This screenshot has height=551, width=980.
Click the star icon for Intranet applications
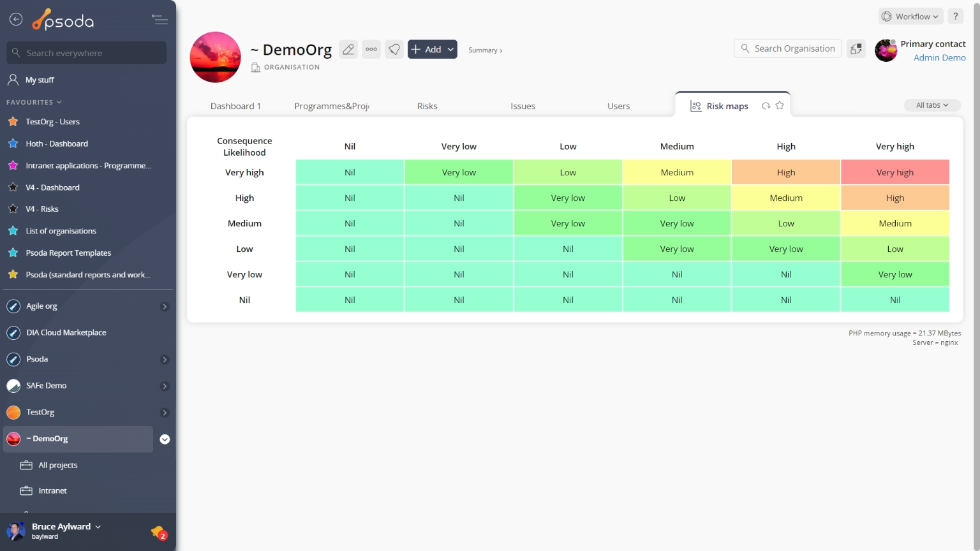[x=13, y=165]
